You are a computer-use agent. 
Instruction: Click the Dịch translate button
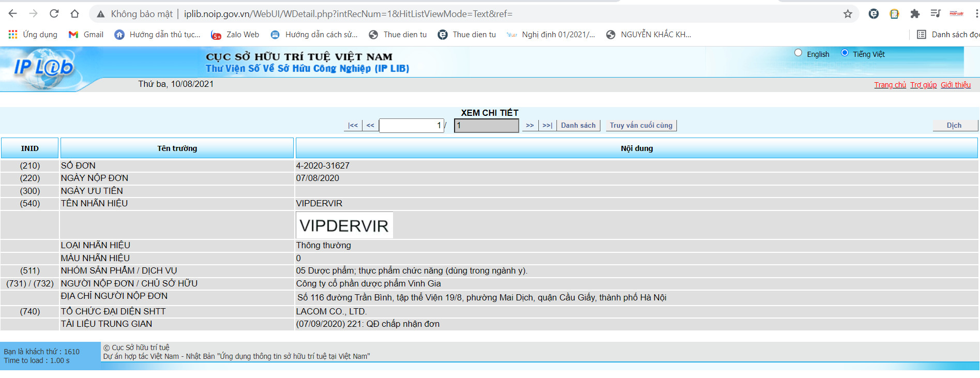(954, 126)
